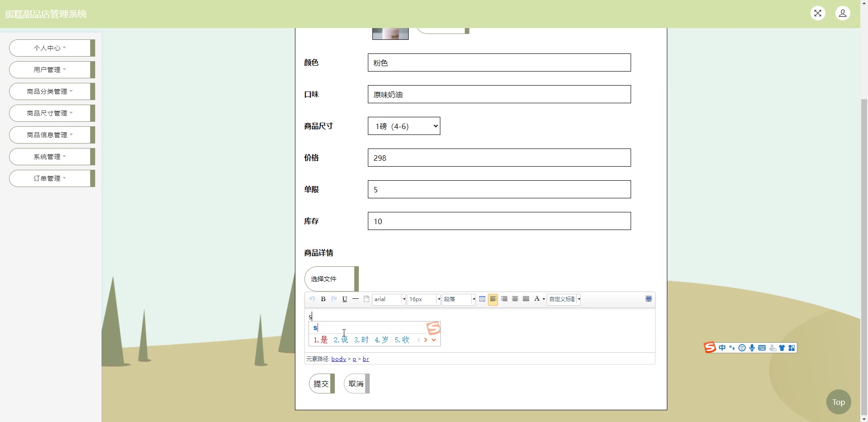868x422 pixels.
Task: Click the redo icon in editor toolbar
Action: pos(334,299)
